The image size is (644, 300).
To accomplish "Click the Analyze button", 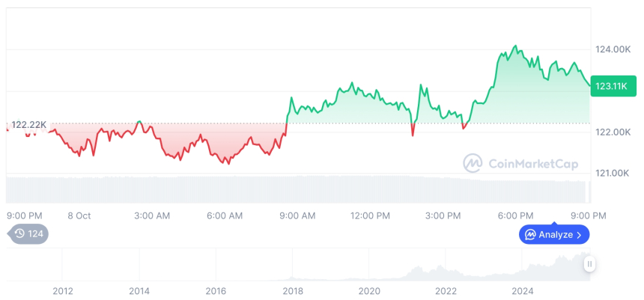I will coord(554,235).
